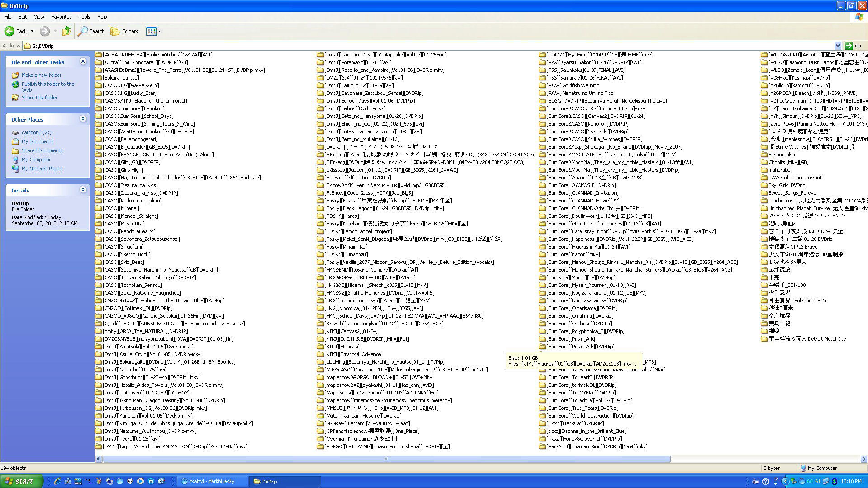Toggle the Folders pane toolbar button

124,31
